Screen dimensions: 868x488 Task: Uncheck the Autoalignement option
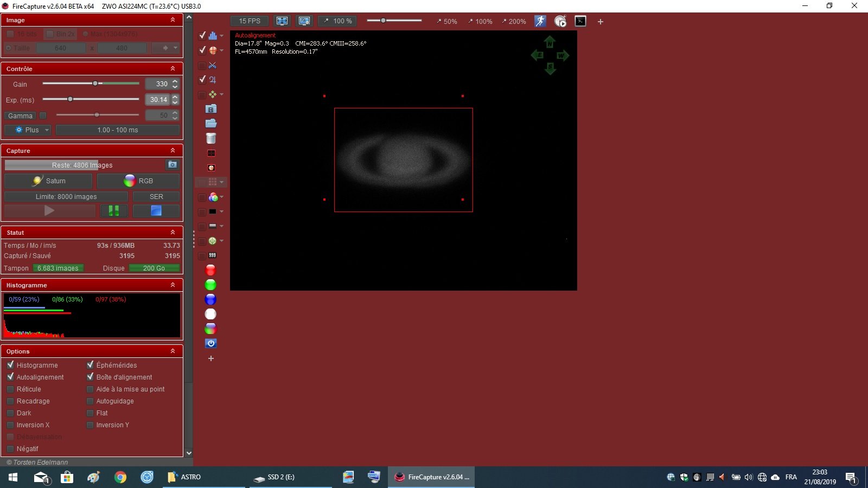click(x=10, y=377)
